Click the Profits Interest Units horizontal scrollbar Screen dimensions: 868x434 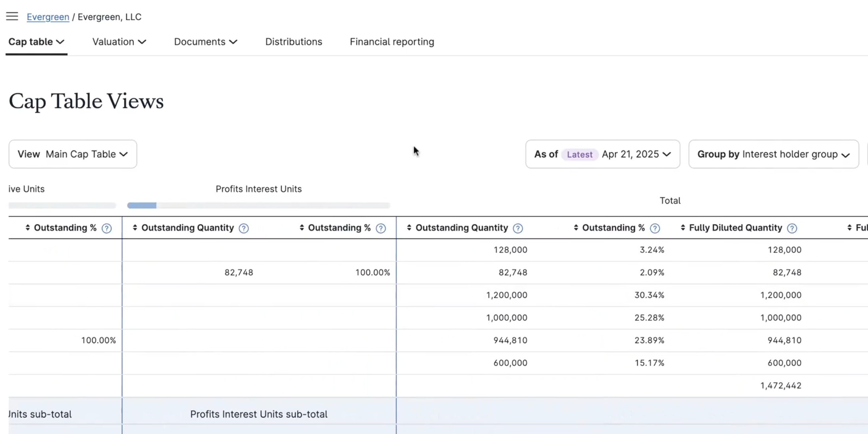pyautogui.click(x=259, y=205)
